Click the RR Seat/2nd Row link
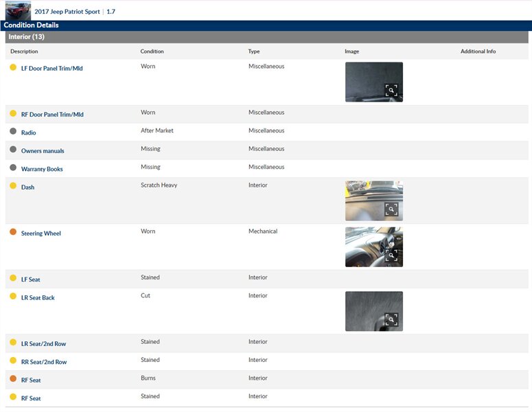The width and height of the screenshot is (532, 412). (44, 362)
